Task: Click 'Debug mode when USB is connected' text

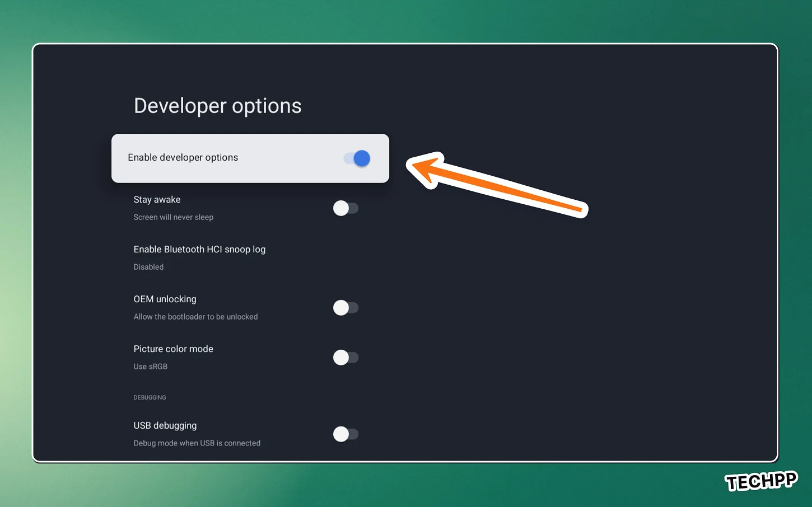Action: pos(197,443)
